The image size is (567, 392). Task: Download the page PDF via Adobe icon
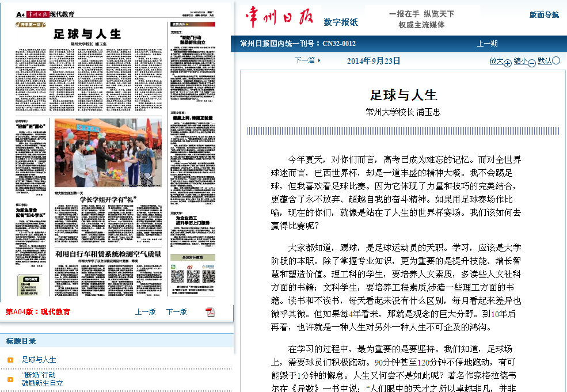tap(210, 312)
